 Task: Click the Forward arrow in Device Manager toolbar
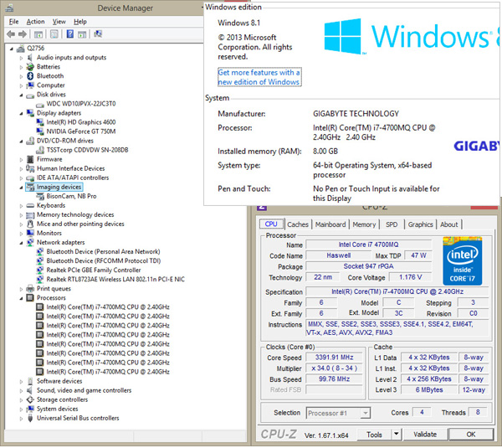23,34
